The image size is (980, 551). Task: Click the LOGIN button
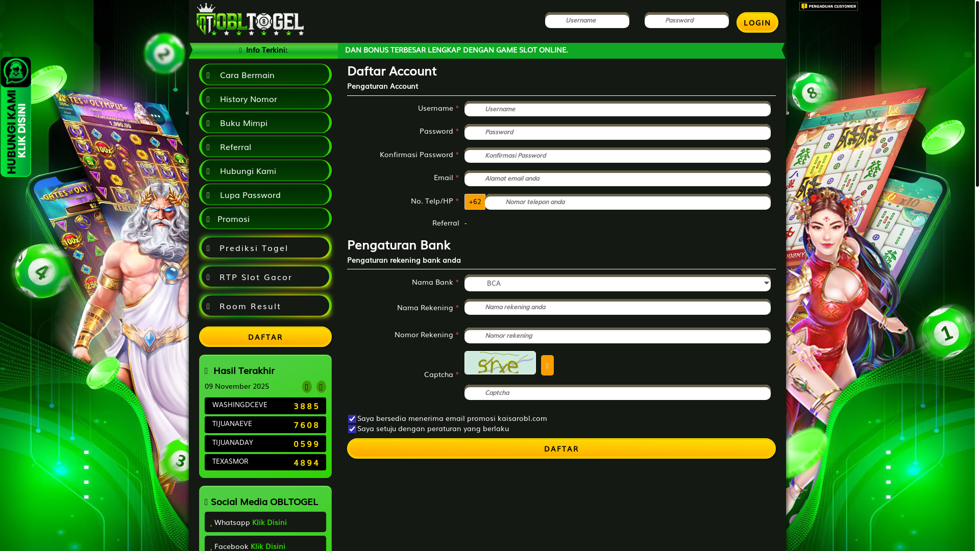pyautogui.click(x=757, y=22)
